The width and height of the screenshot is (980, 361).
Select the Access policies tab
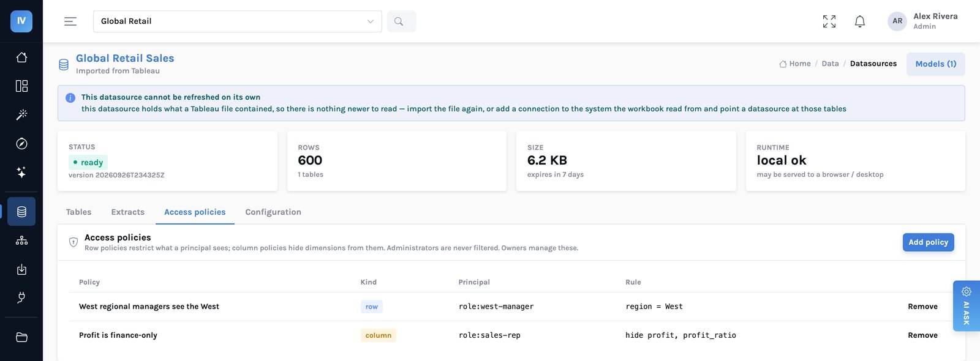coord(195,212)
